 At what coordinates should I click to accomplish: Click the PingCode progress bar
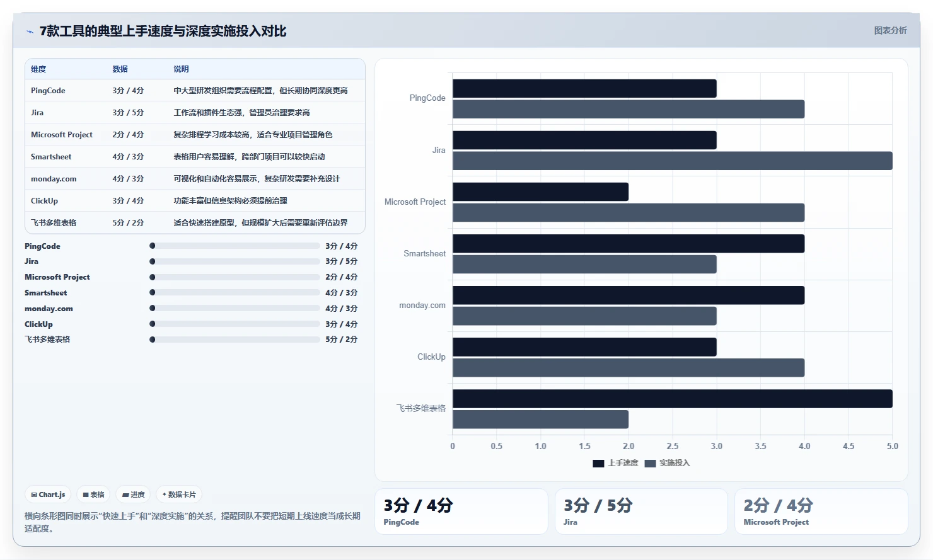235,246
